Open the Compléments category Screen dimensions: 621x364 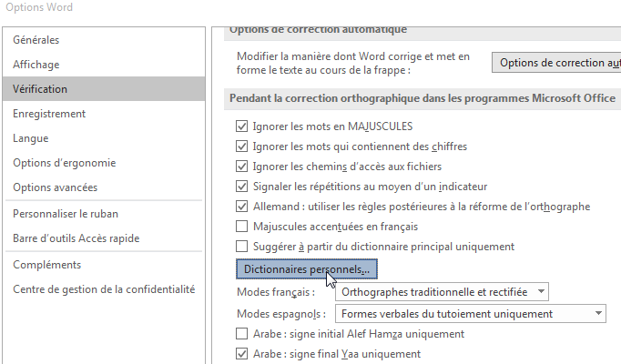click(47, 265)
